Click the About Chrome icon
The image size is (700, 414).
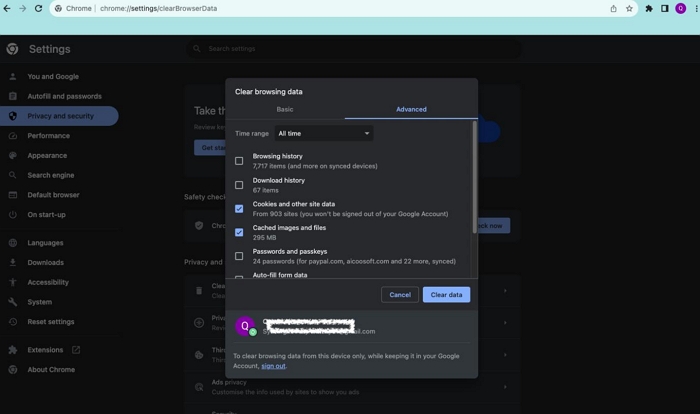pos(13,369)
